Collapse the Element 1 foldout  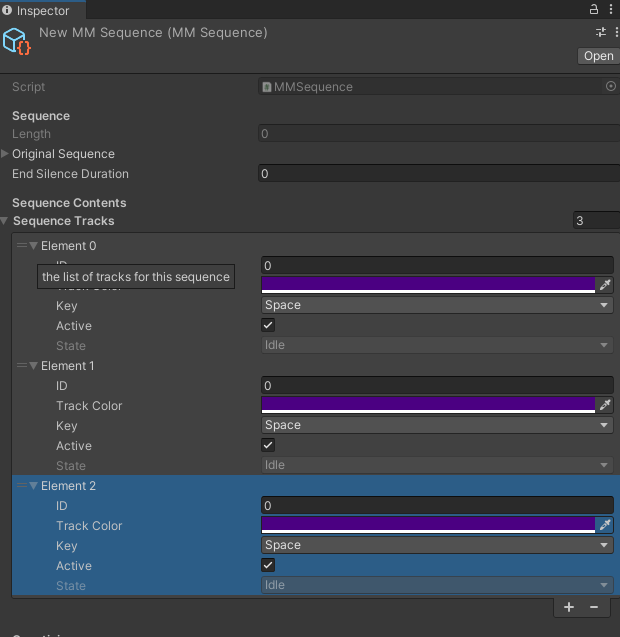pos(34,366)
